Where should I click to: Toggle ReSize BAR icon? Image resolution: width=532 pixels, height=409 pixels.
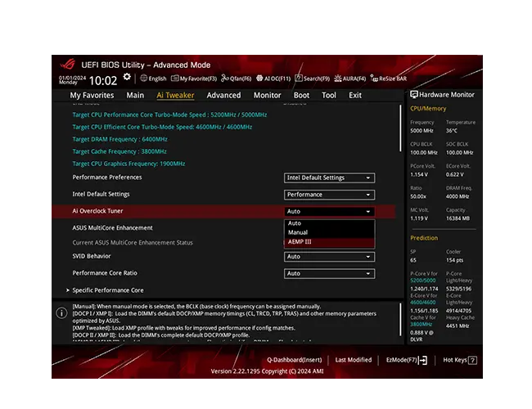point(374,79)
